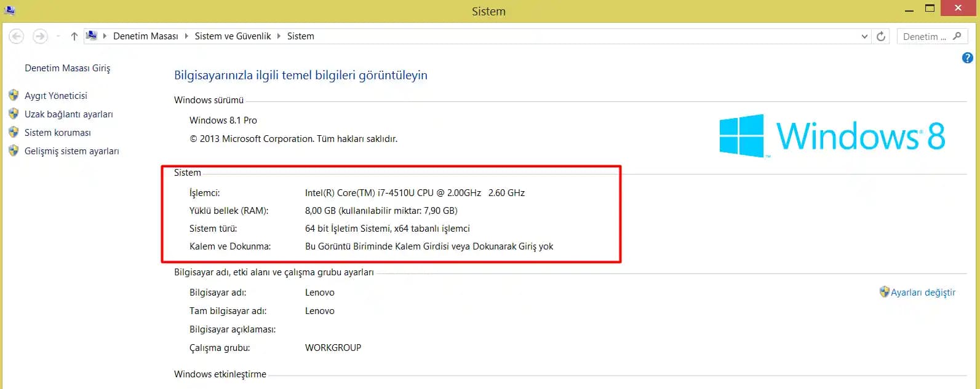
Task: Open Help via blue question icon
Action: point(967,58)
